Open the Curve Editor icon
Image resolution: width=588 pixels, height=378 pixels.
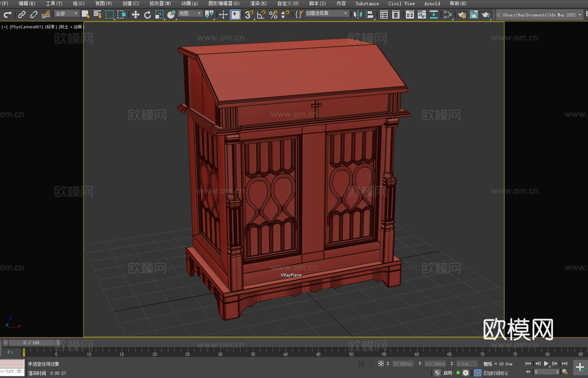[x=422, y=14]
